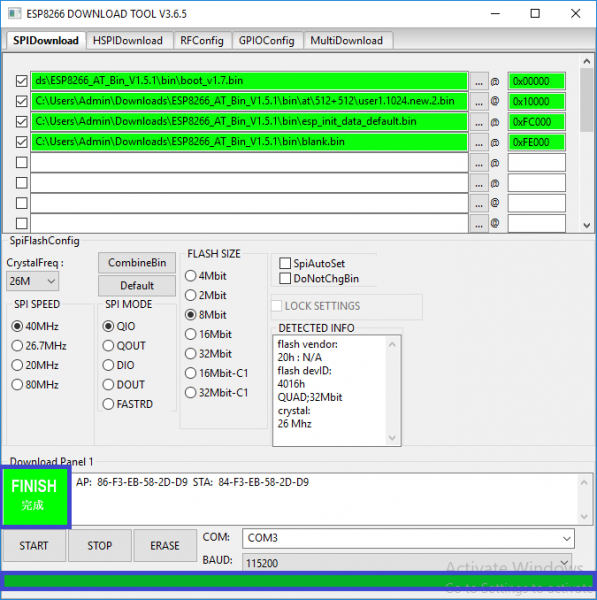Open the RFConfig tab
Screen dimensions: 597x600
[x=202, y=41]
